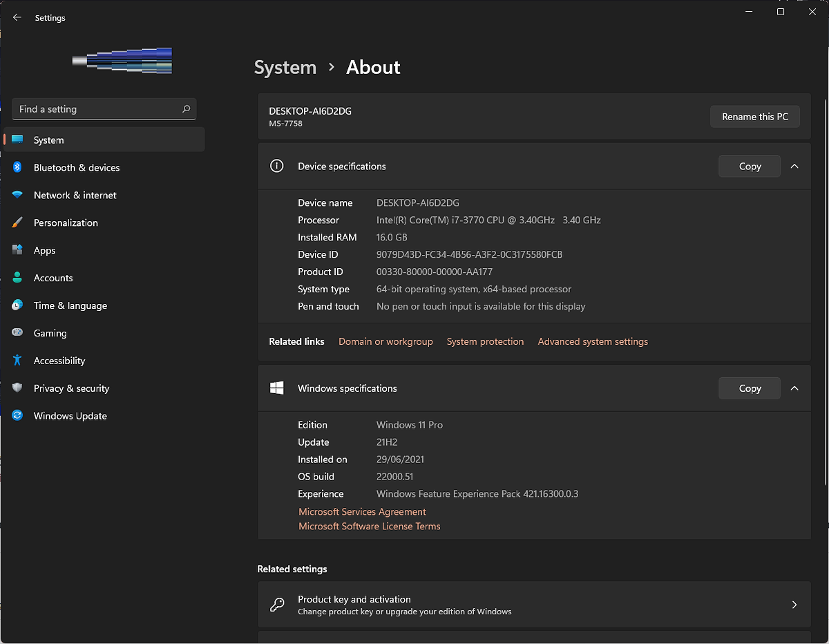Open Microsoft Software License Terms link

(369, 527)
